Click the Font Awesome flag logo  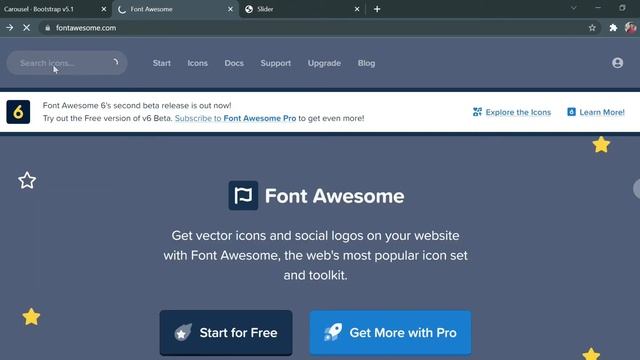click(x=243, y=196)
